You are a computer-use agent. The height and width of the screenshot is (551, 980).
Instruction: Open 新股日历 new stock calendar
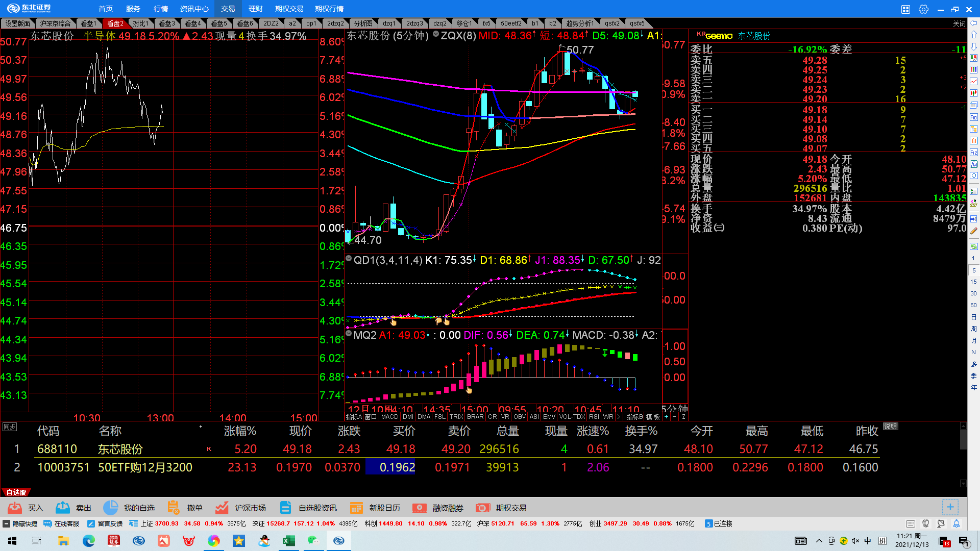356,508
